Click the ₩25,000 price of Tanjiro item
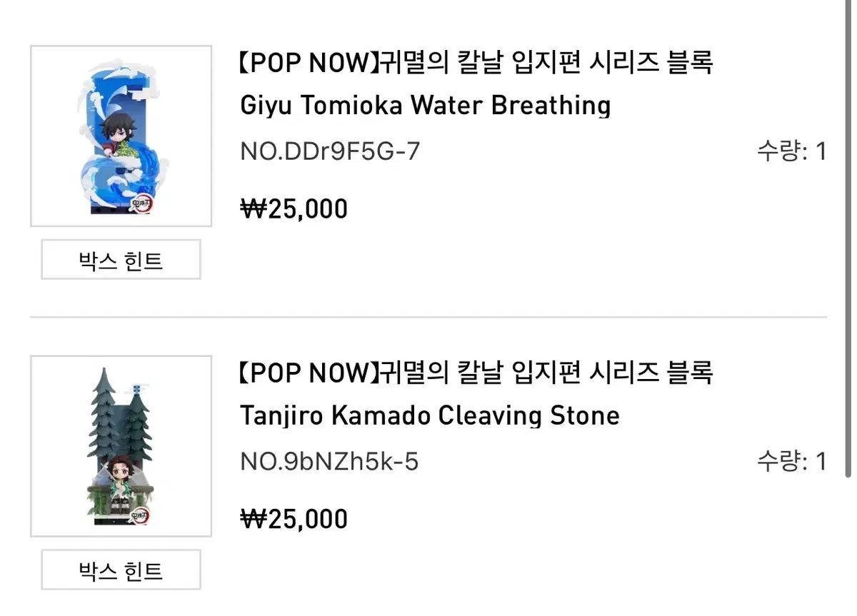The width and height of the screenshot is (857, 616). (x=294, y=519)
